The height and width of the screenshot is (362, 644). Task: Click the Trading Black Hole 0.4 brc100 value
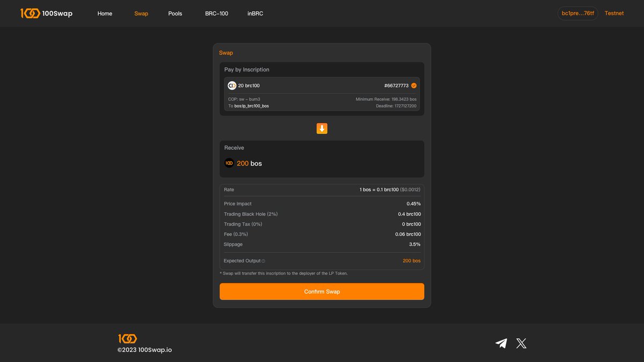409,214
